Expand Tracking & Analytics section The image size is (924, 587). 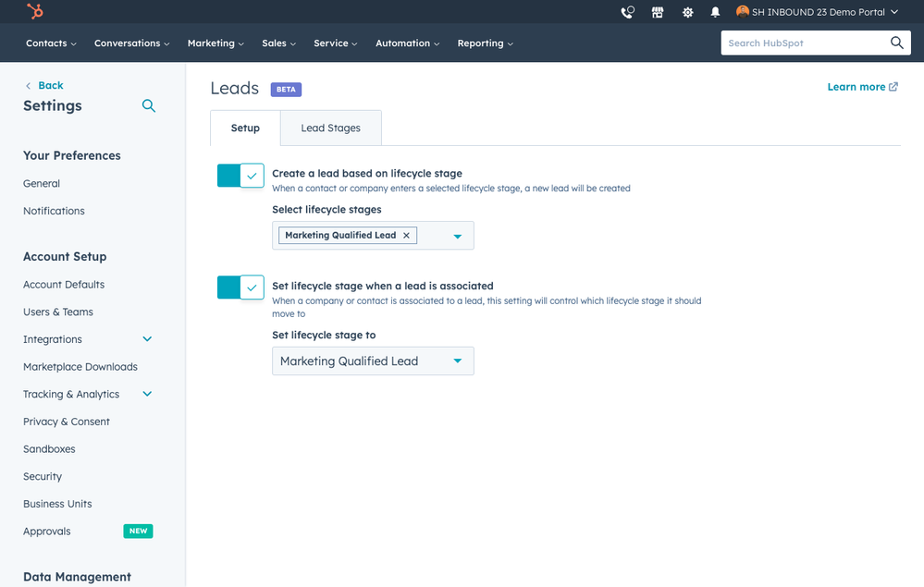tap(147, 394)
